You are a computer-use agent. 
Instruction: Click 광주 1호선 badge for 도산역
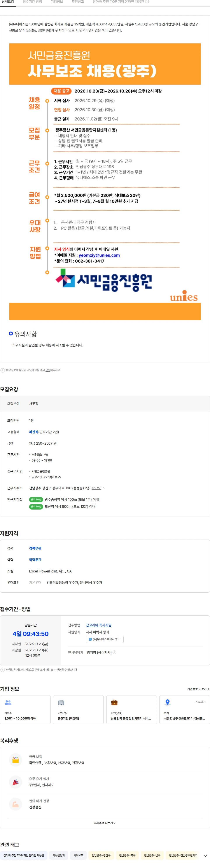36,507
